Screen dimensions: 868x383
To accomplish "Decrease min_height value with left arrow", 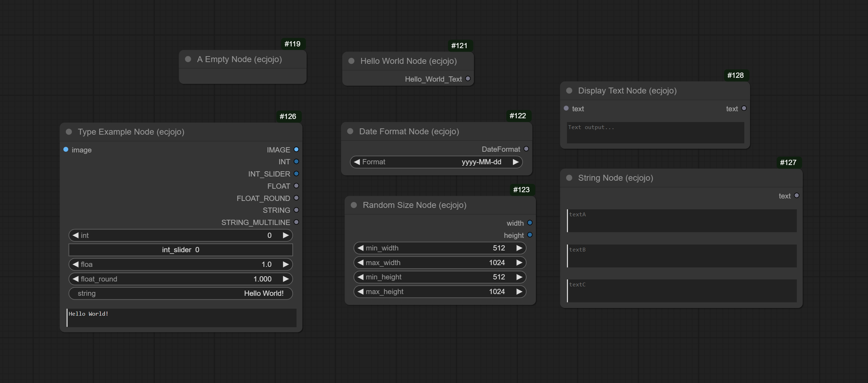I will pos(361,277).
